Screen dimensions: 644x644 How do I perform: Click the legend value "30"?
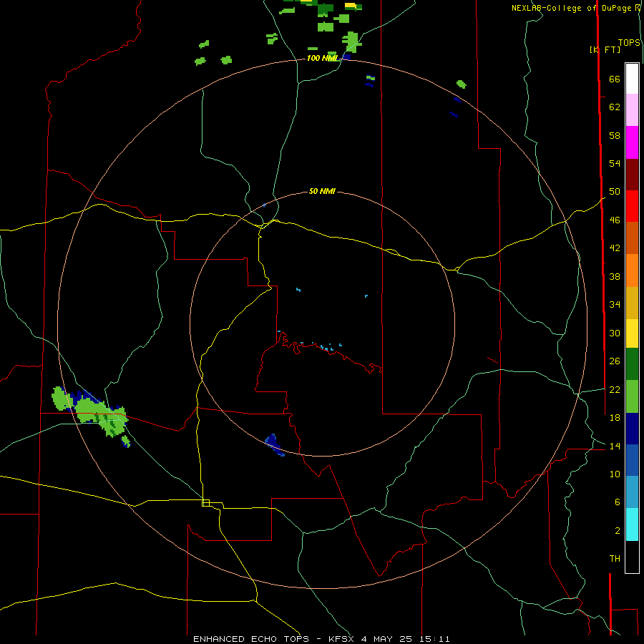click(x=615, y=333)
